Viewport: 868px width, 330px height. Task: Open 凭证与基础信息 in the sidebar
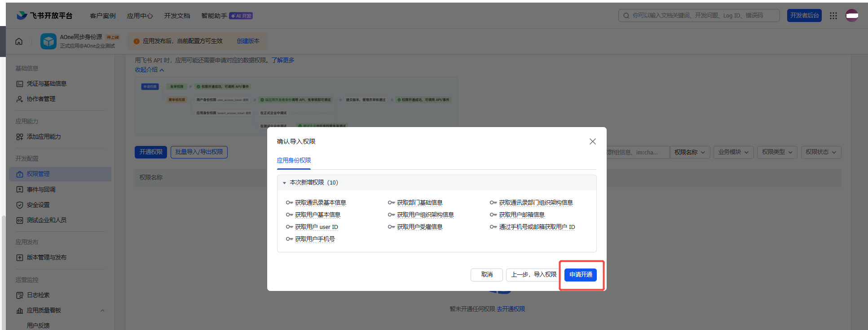(46, 84)
